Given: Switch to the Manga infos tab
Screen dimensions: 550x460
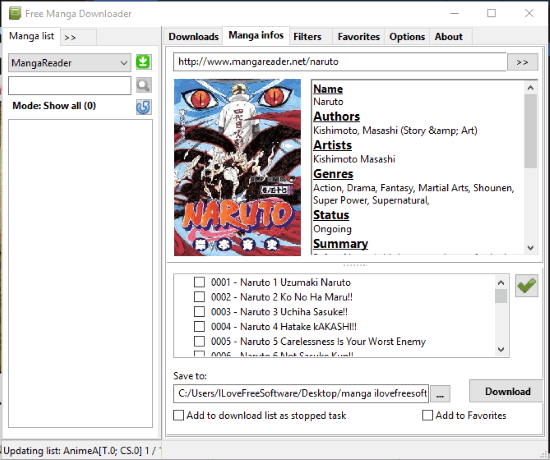Looking at the screenshot, I should click(x=256, y=35).
